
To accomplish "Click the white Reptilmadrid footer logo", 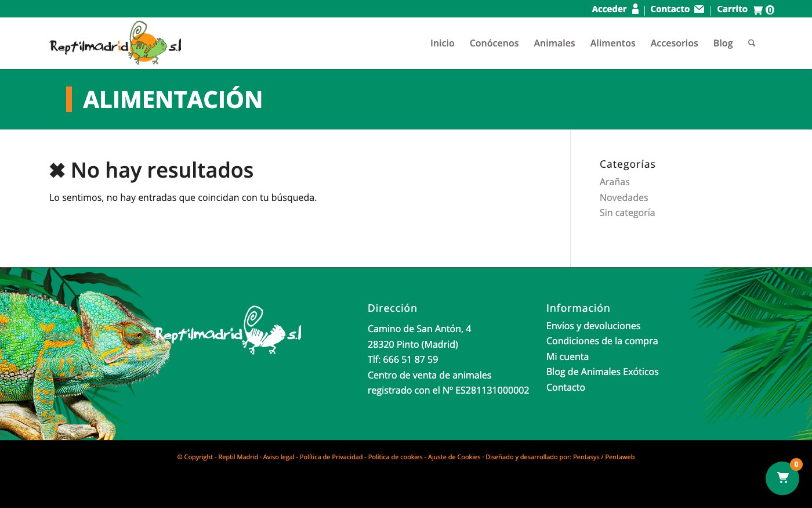I will [228, 330].
